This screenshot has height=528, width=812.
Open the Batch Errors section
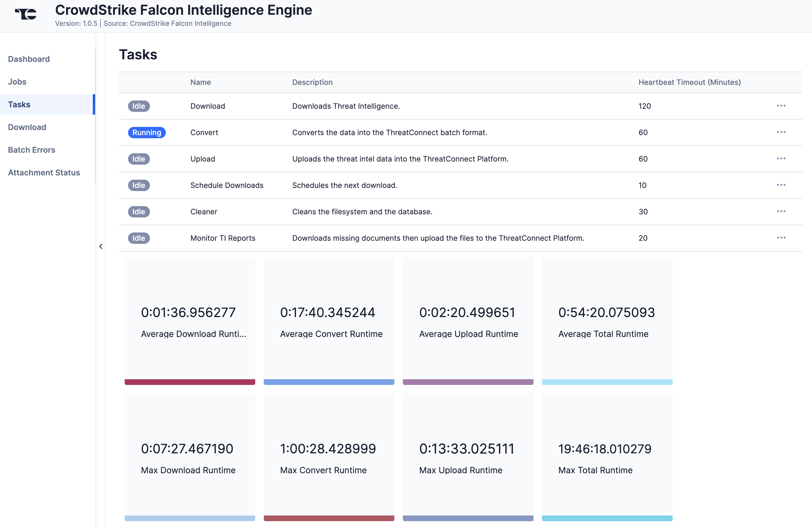coord(32,149)
